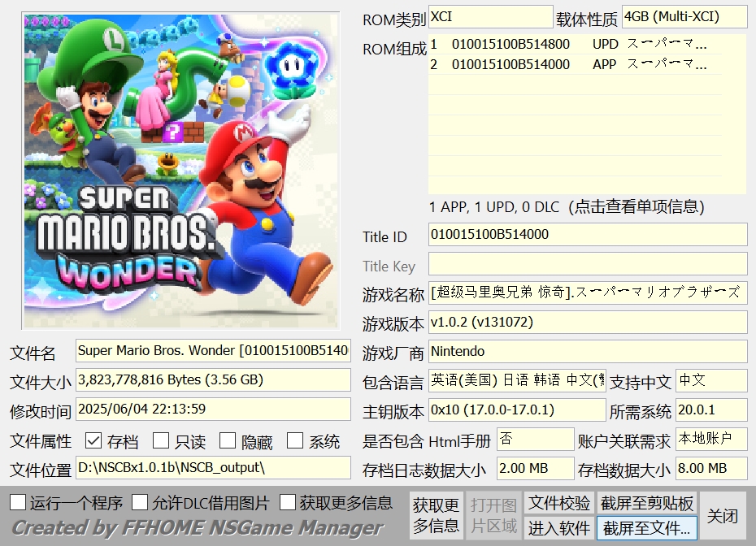This screenshot has height=546, width=756.
Task: Uncheck the 存档 file attribute checkbox
Action: coord(94,441)
